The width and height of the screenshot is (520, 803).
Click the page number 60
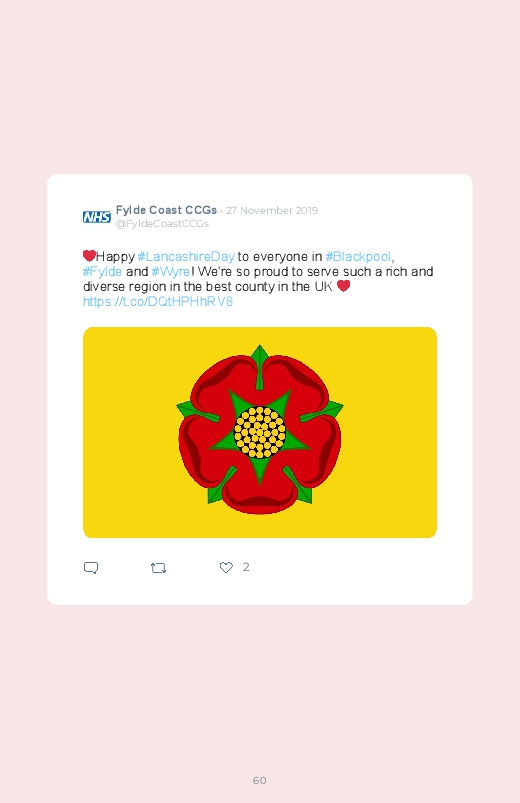pyautogui.click(x=260, y=780)
